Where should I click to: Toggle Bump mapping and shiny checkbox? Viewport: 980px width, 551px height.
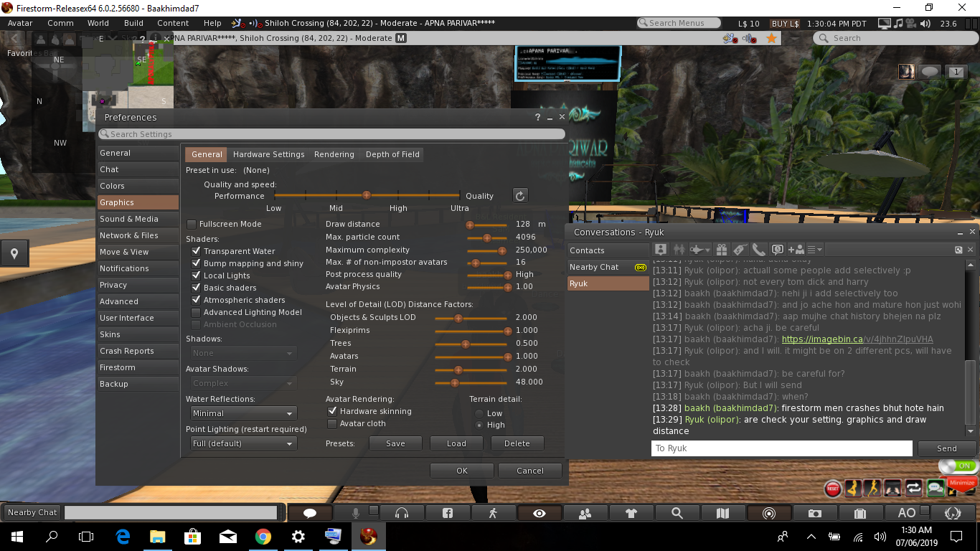tap(196, 263)
